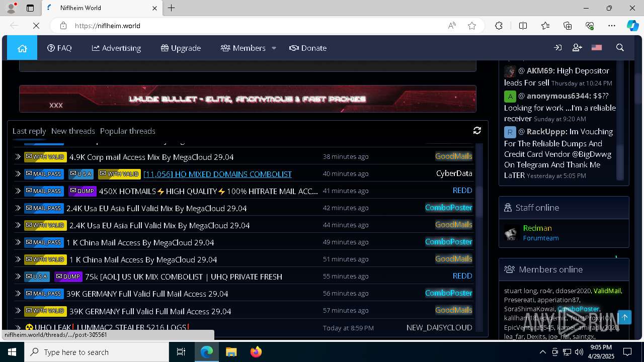644x362 pixels.
Task: Expand the LUMMAC2 STEALER row arrow
Action: (18, 328)
